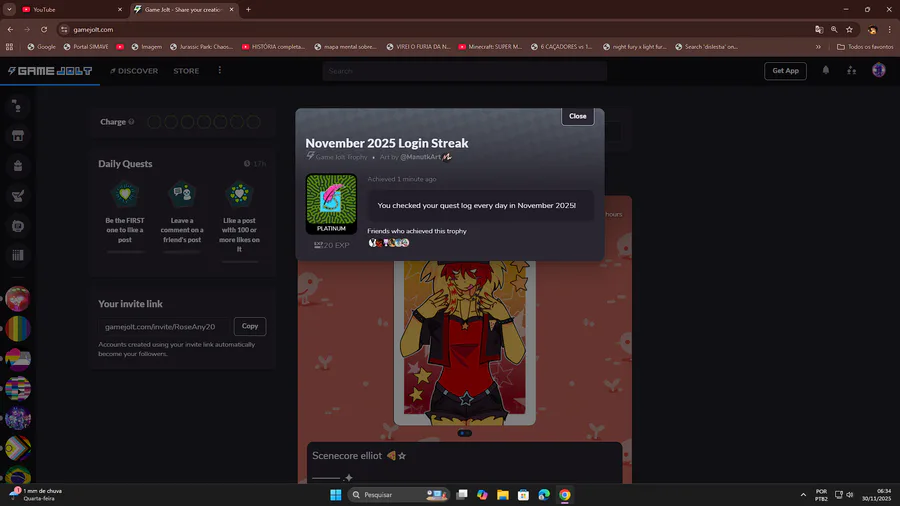
Task: Open the weather widget in the taskbar
Action: 36,495
